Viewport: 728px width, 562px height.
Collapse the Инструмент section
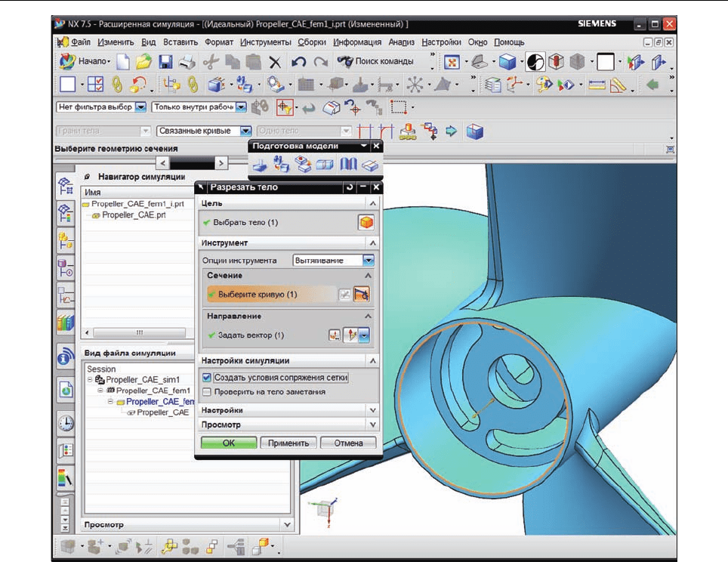[x=372, y=243]
